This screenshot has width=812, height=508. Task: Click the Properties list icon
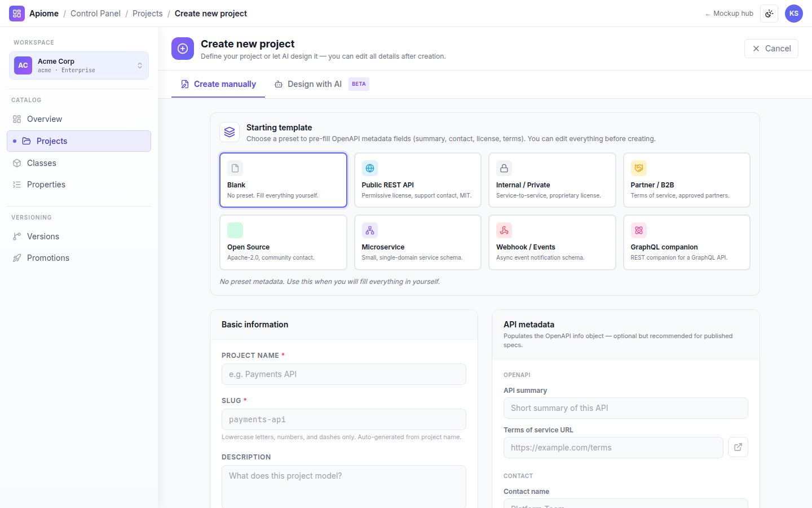(x=17, y=185)
